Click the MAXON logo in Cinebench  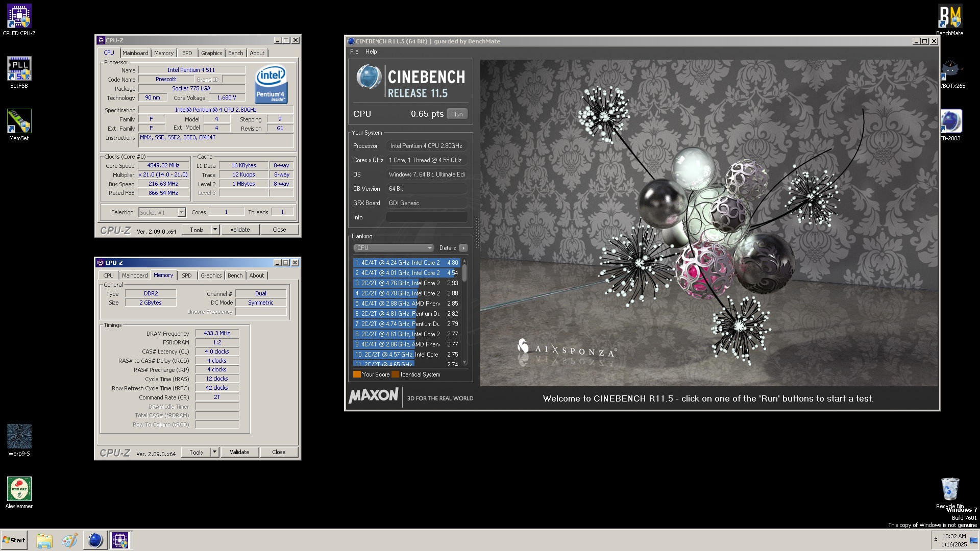pyautogui.click(x=374, y=396)
